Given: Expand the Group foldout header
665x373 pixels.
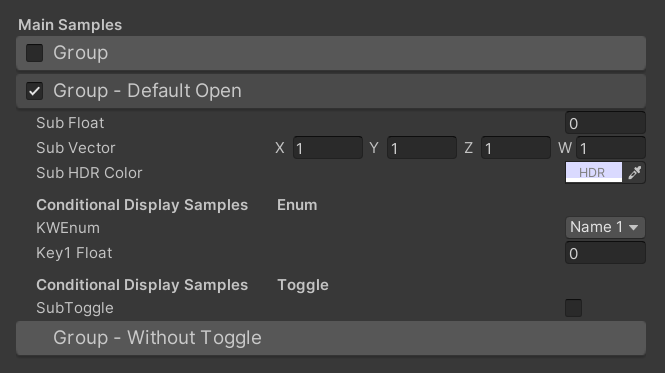Looking at the screenshot, I should (x=331, y=53).
